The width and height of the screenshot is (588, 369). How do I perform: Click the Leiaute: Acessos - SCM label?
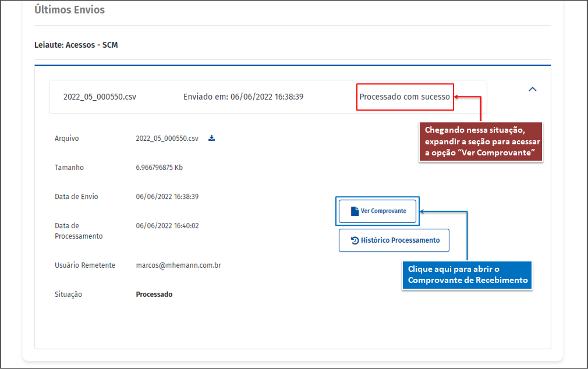76,45
